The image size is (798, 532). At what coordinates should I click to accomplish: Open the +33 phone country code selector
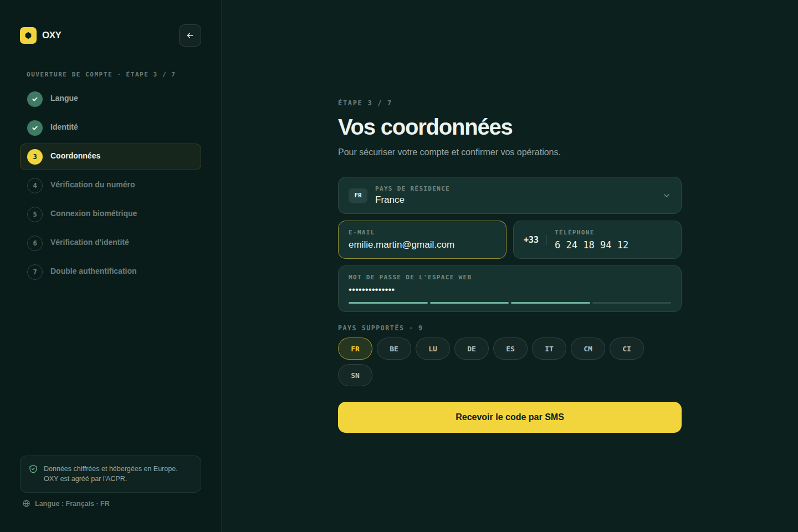[531, 240]
